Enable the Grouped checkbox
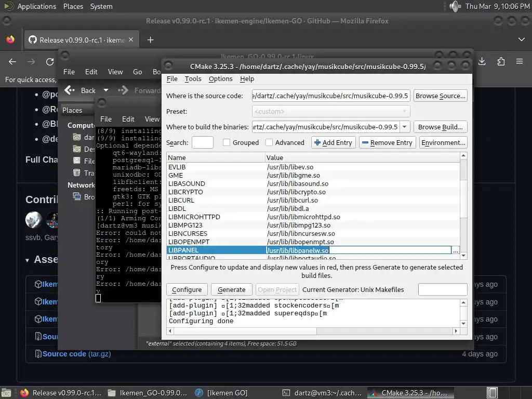This screenshot has height=399, width=532. (227, 142)
